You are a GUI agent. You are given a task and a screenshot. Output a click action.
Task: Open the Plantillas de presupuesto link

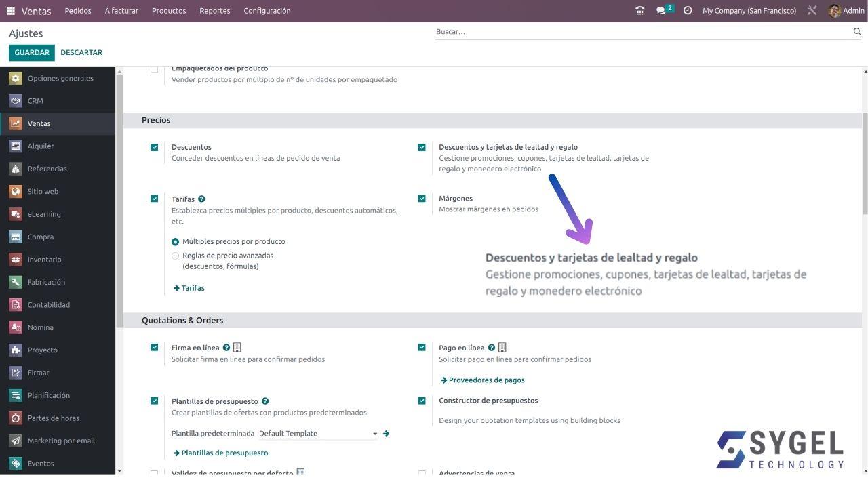(x=221, y=453)
